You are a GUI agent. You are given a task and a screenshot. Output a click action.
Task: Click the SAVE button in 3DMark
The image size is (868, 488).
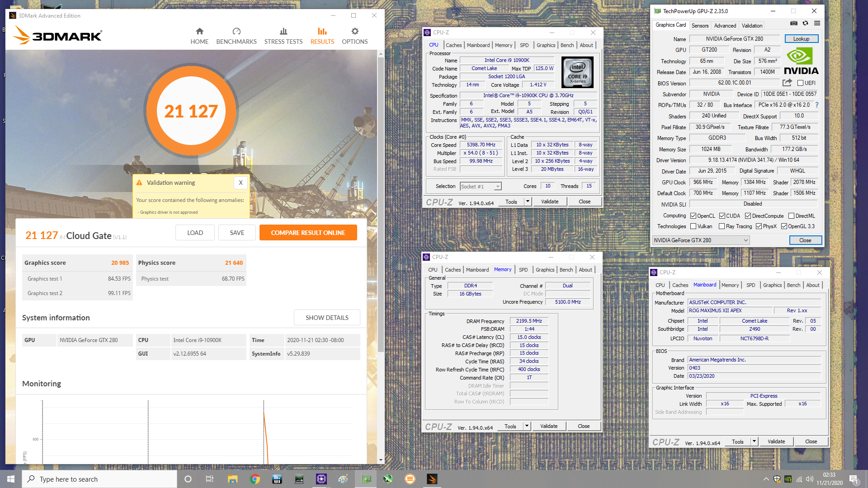click(x=237, y=233)
